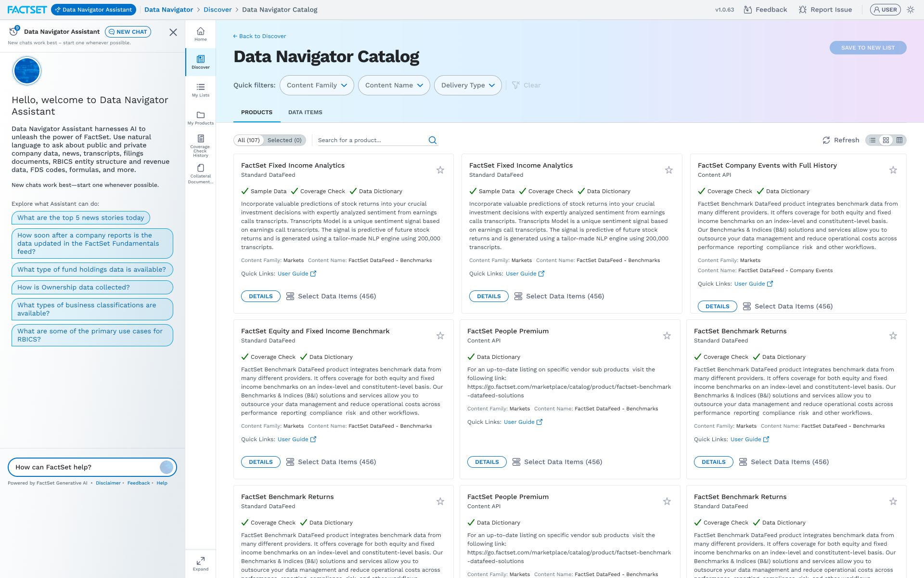Viewport: 924px width, 578px height.
Task: Star the FactSet Company Events card
Action: point(893,170)
